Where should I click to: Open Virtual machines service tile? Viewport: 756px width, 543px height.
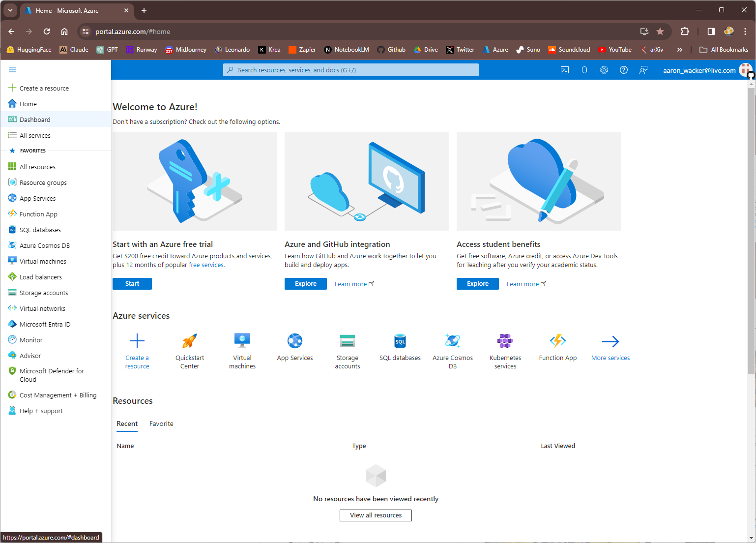pos(242,351)
